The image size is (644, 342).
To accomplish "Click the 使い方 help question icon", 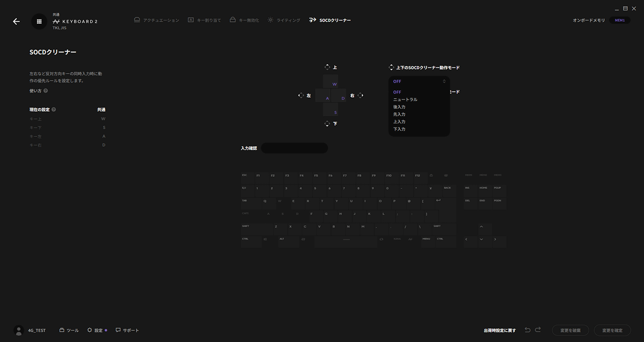I will (x=45, y=91).
